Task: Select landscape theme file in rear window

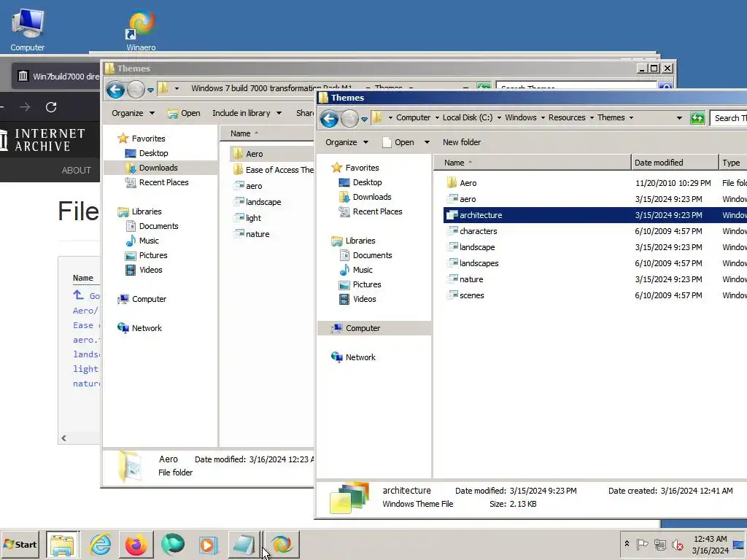Action: click(x=258, y=202)
